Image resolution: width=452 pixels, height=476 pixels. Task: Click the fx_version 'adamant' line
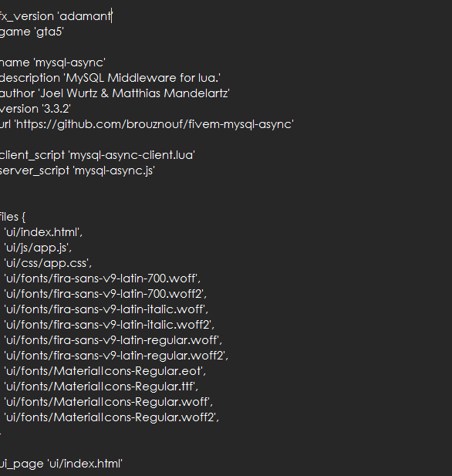tap(56, 16)
